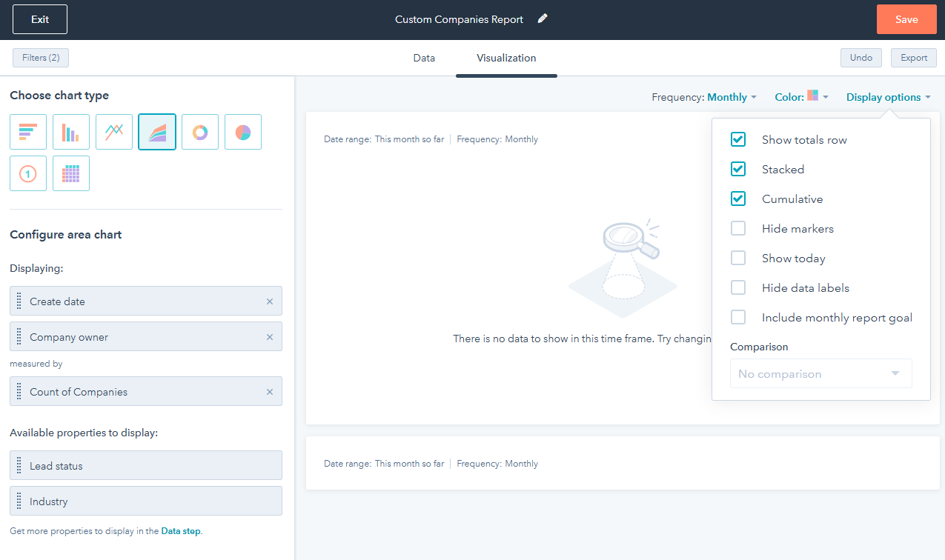Remove the Company owner property

tap(270, 336)
